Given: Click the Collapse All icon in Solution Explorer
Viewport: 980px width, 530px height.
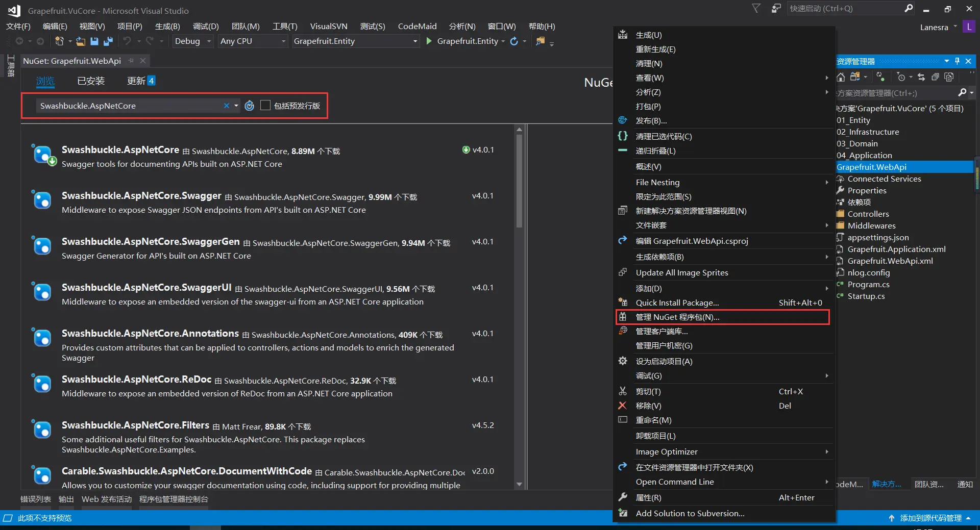Looking at the screenshot, I should click(x=936, y=77).
